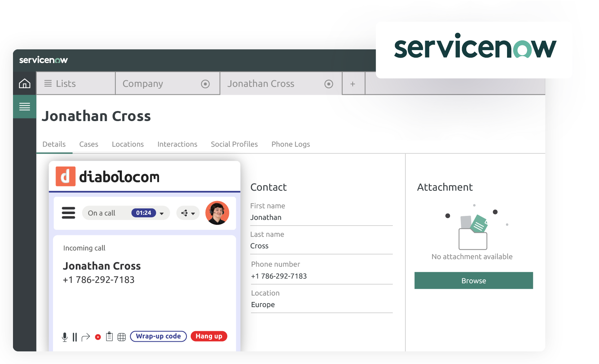The height and width of the screenshot is (364, 599).
Task: Click the target icon on Jonathan Cross tab
Action: click(328, 84)
